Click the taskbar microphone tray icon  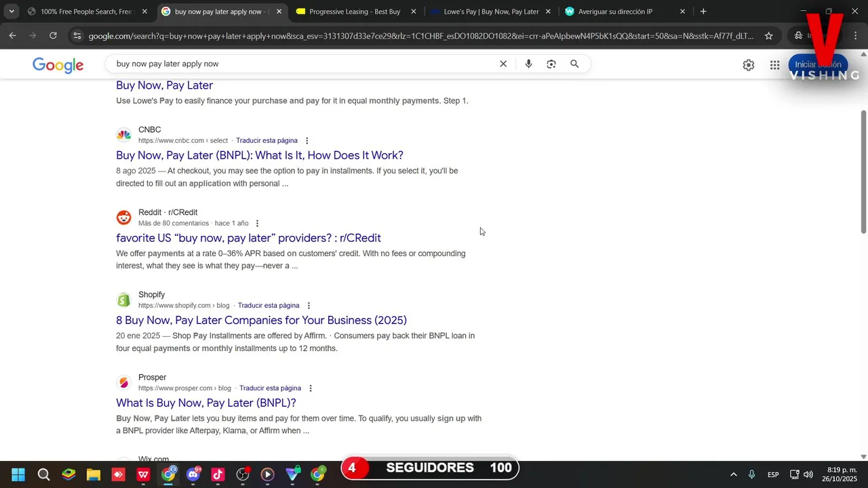[751, 474]
